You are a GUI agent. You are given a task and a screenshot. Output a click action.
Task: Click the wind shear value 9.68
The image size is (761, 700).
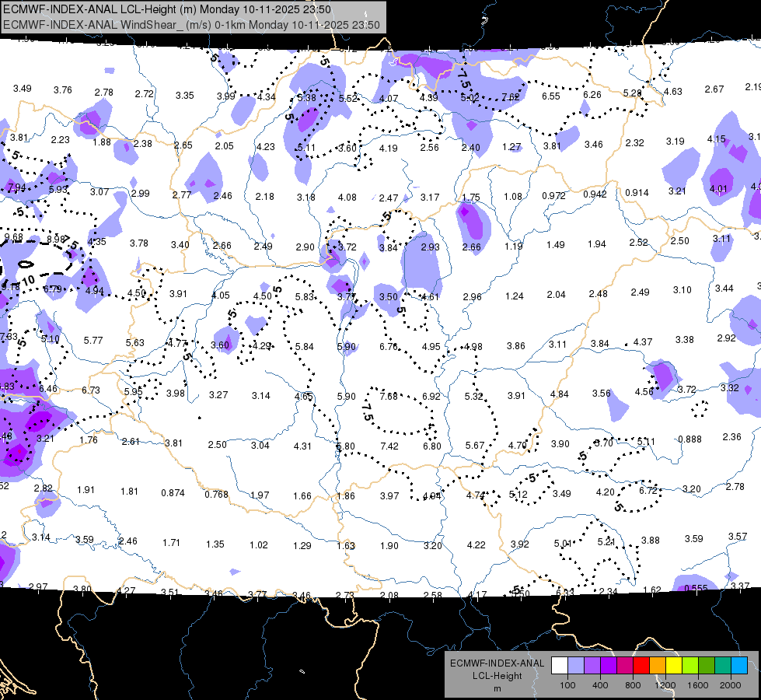point(13,237)
